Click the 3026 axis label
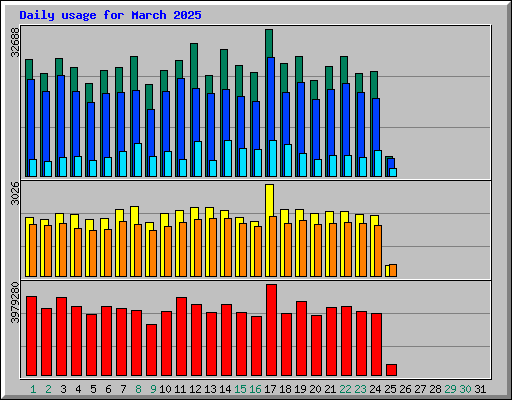512x400 pixels. click(x=15, y=194)
